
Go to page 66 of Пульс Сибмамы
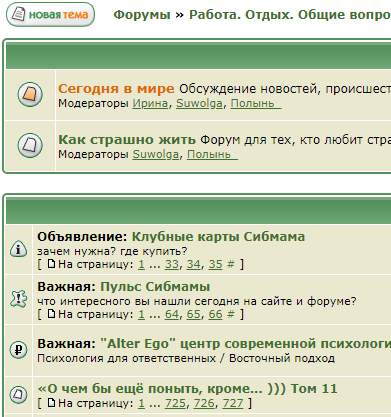click(215, 314)
